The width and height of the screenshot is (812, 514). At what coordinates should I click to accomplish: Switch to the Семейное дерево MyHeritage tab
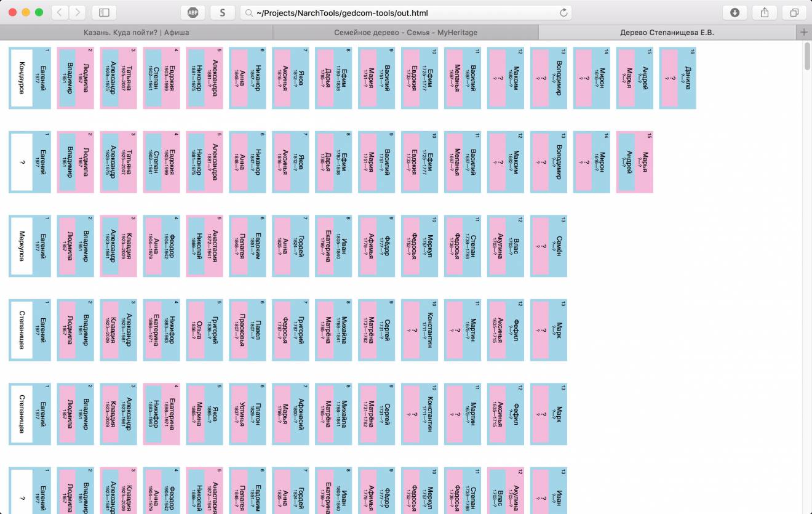point(405,32)
